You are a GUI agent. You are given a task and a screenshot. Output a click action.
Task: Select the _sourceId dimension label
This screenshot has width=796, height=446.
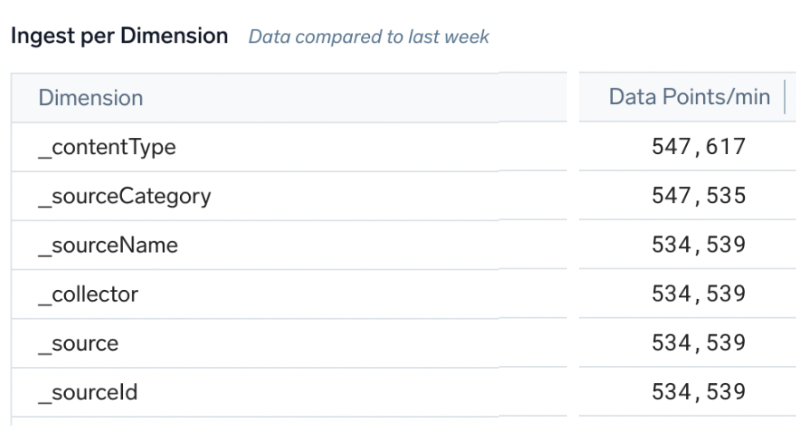click(x=88, y=392)
